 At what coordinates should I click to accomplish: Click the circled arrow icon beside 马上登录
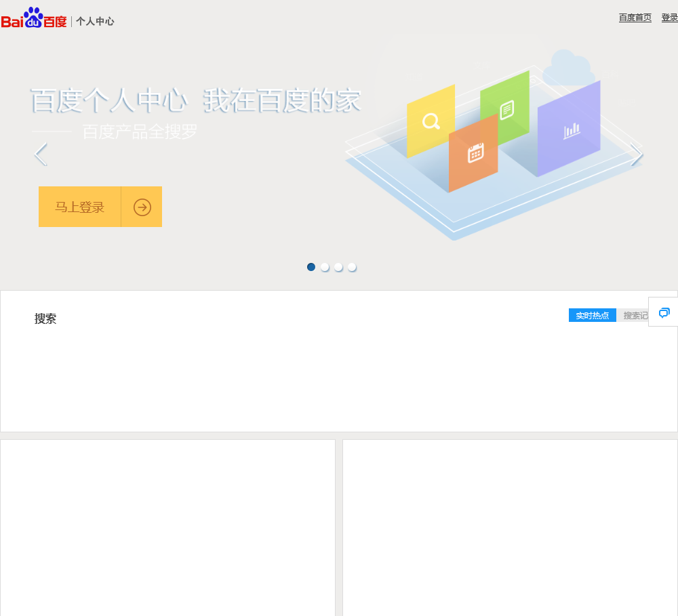pyautogui.click(x=142, y=207)
